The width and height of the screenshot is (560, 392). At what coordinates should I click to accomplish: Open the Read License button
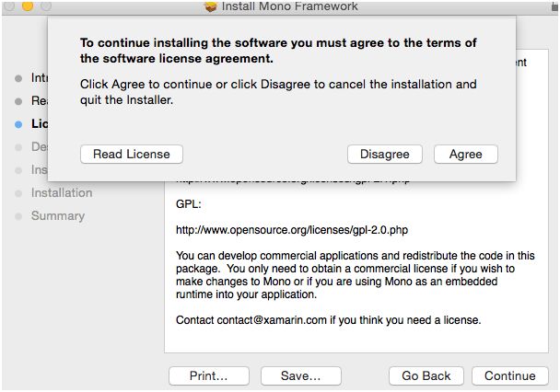coord(132,154)
